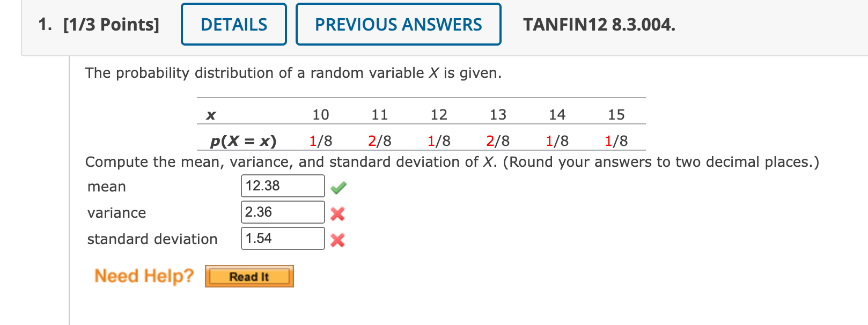Image resolution: width=868 pixels, height=325 pixels.
Task: Click the TANFIN12 8.3.004 reference
Action: (599, 24)
